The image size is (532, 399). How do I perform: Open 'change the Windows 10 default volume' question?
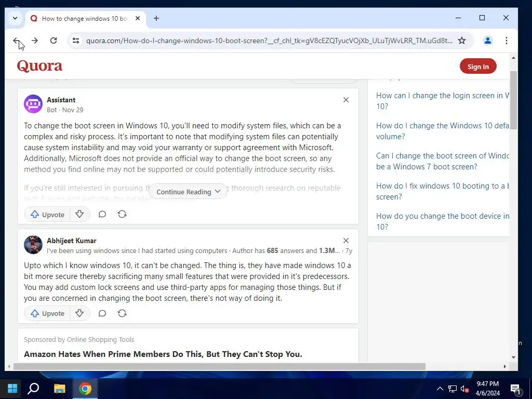pos(443,131)
